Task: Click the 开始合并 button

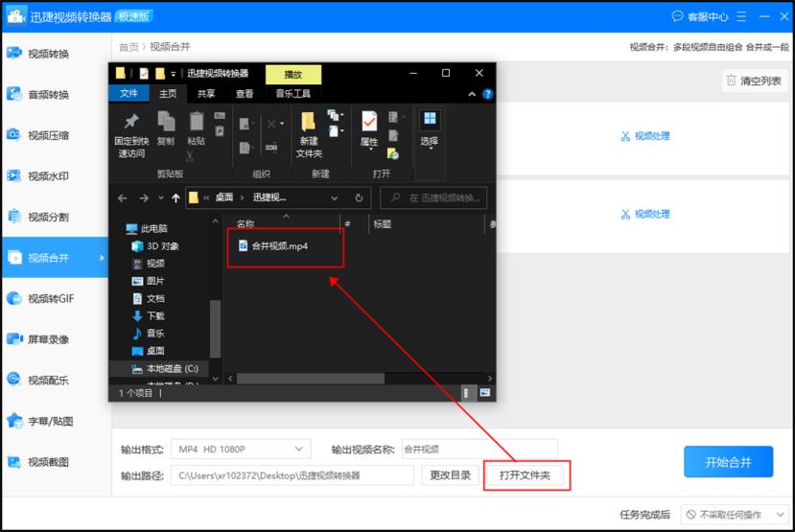Action: click(x=728, y=462)
